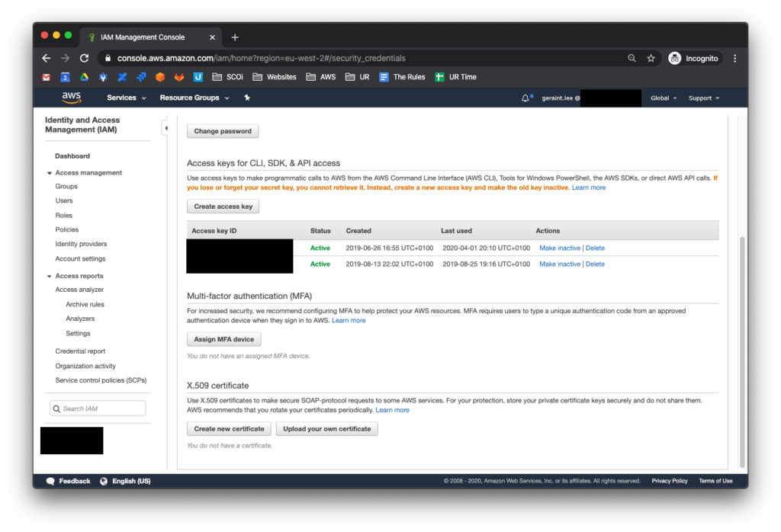Open the Resource Groups dropdown
781x532 pixels.
click(x=194, y=98)
